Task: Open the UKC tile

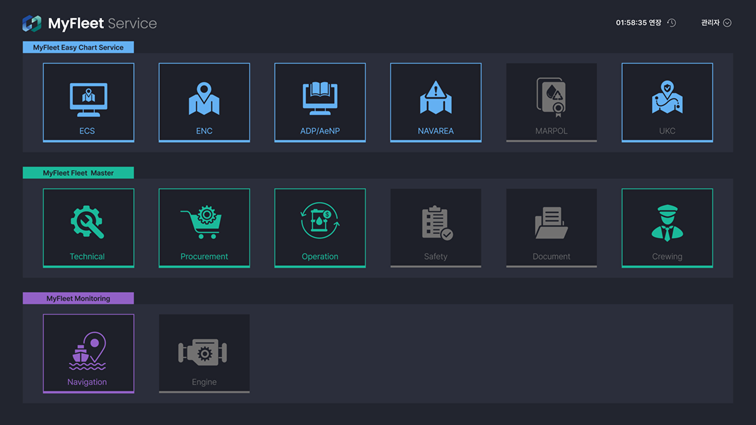Action: 667,103
